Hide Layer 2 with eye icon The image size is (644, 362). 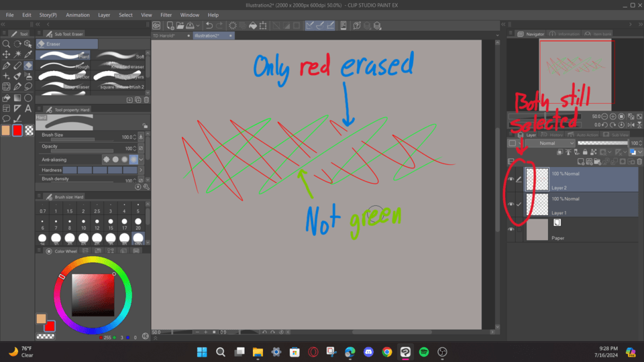click(x=511, y=179)
